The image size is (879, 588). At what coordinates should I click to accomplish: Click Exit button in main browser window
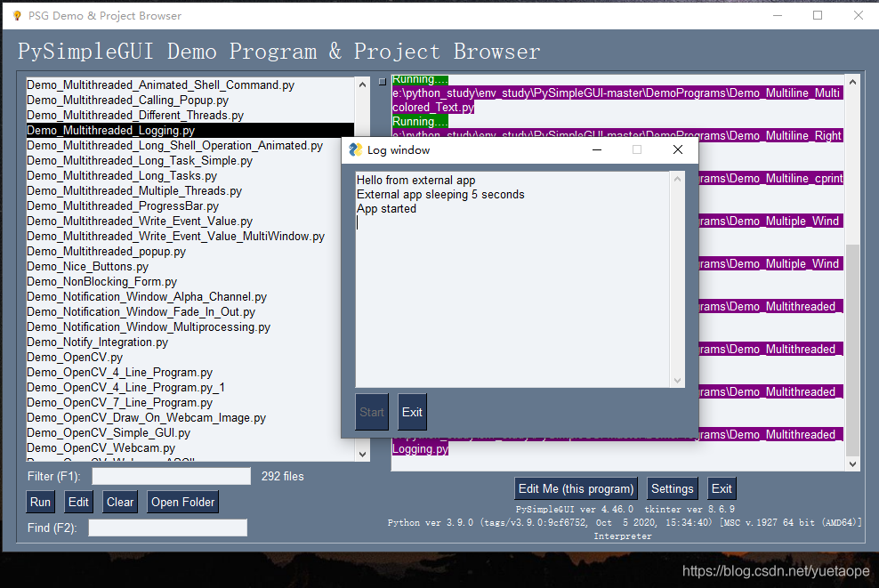(x=722, y=488)
